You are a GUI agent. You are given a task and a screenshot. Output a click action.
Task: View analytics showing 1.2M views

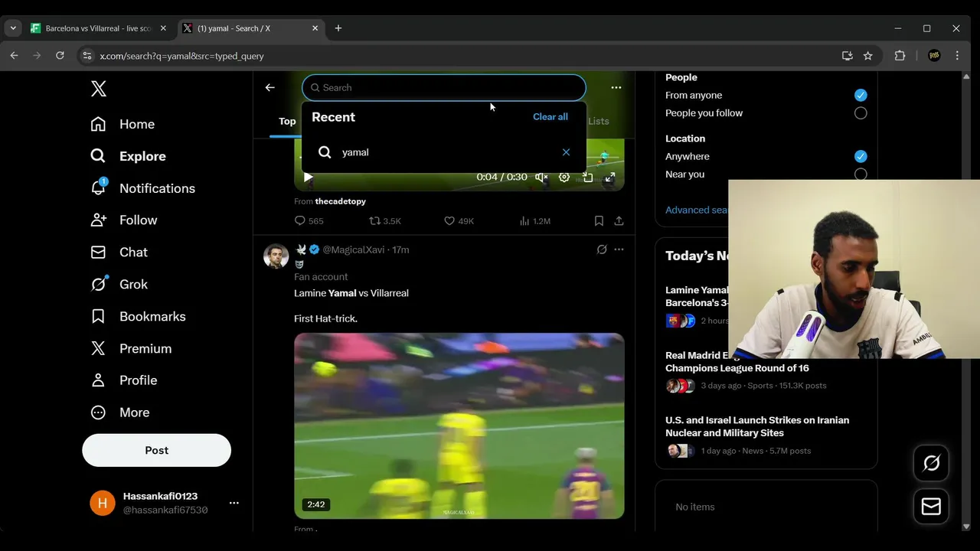535,220
